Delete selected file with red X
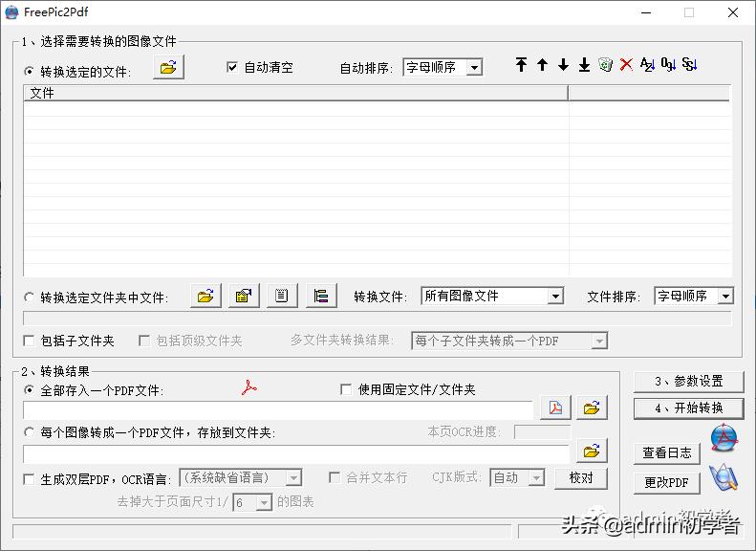 626,64
